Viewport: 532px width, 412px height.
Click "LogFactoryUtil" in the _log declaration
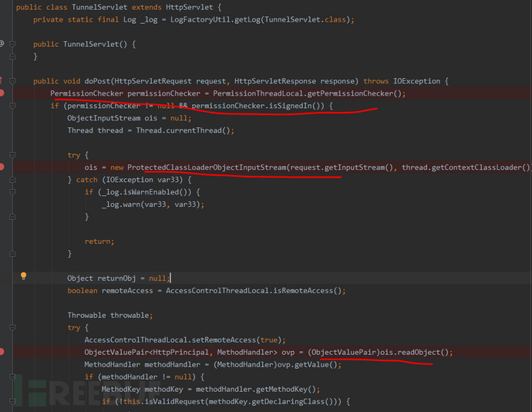pos(200,19)
